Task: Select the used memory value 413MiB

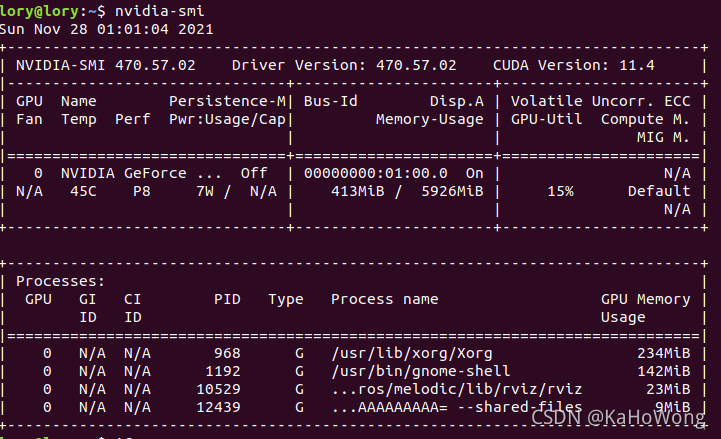Action: point(358,191)
